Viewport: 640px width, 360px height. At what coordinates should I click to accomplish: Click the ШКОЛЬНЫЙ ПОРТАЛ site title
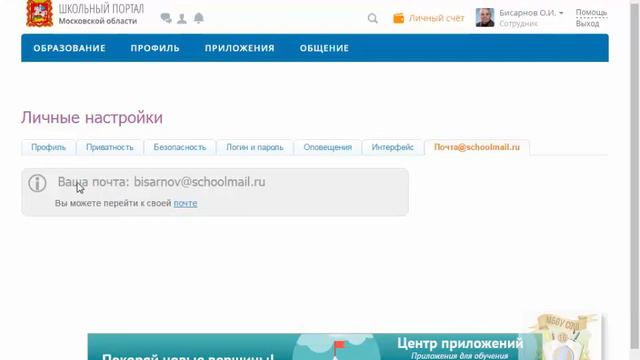[x=101, y=9]
